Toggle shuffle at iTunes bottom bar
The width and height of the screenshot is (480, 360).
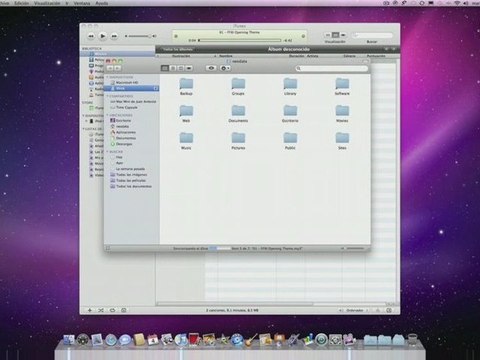click(x=101, y=310)
